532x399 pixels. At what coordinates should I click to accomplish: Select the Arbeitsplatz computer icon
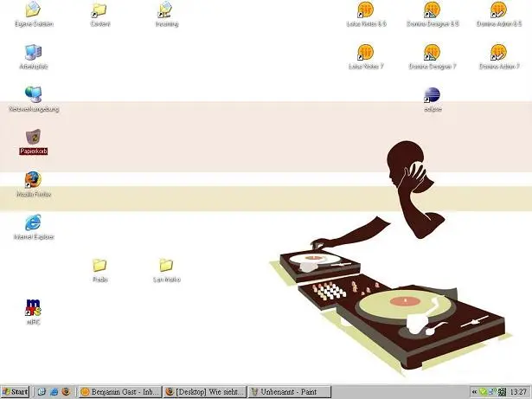(x=34, y=53)
